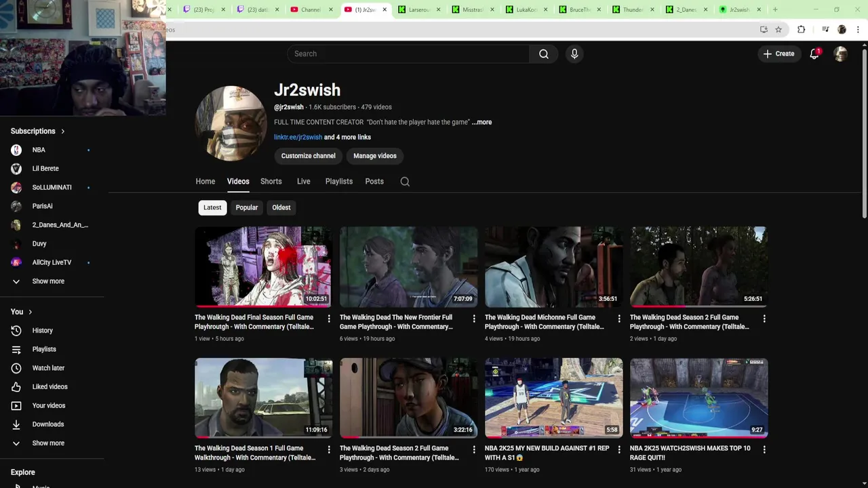Click the Create button

coord(778,54)
